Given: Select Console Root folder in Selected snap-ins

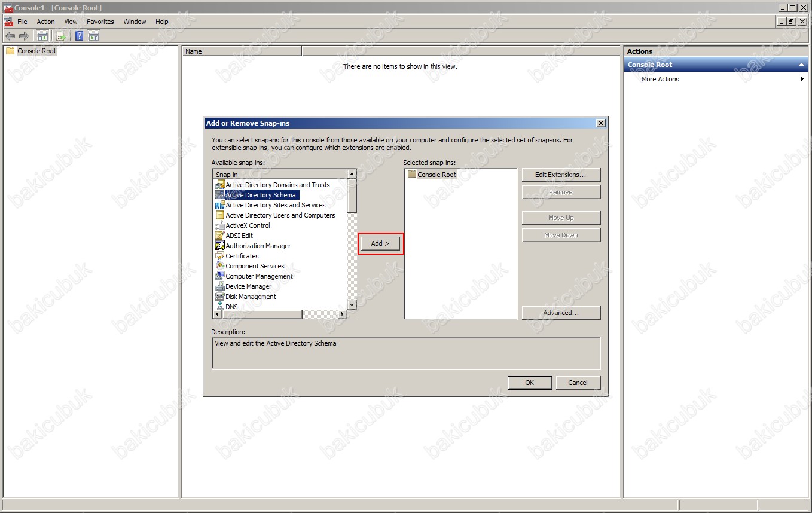Looking at the screenshot, I should point(431,175).
